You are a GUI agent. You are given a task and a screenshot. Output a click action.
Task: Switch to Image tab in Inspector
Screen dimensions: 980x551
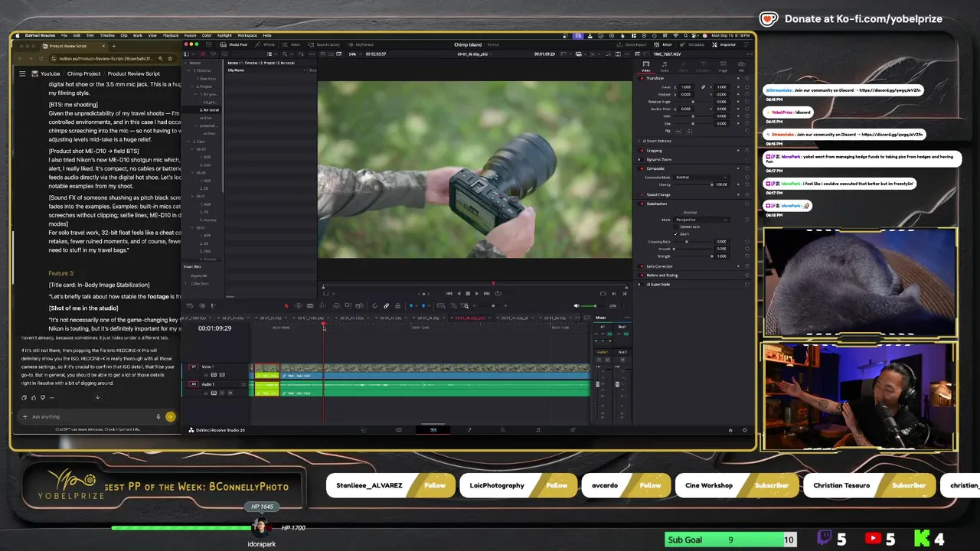(723, 67)
